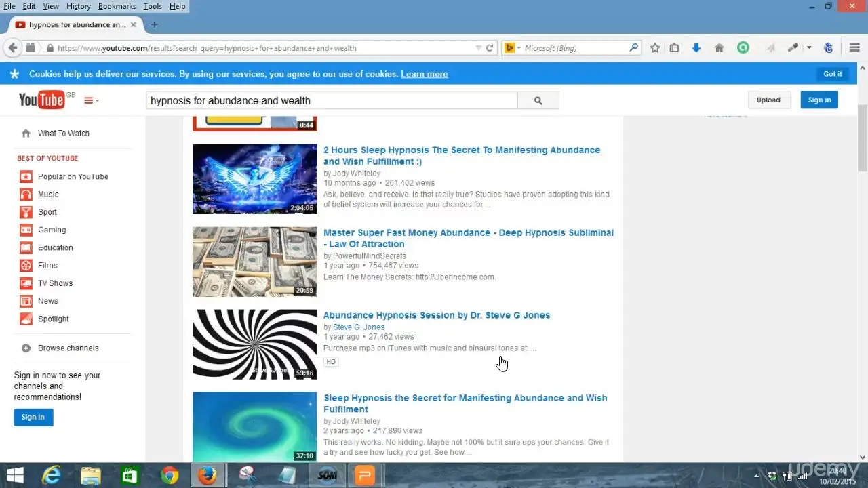The height and width of the screenshot is (488, 868).
Task: Expand the address bar history dropdown
Action: click(479, 48)
